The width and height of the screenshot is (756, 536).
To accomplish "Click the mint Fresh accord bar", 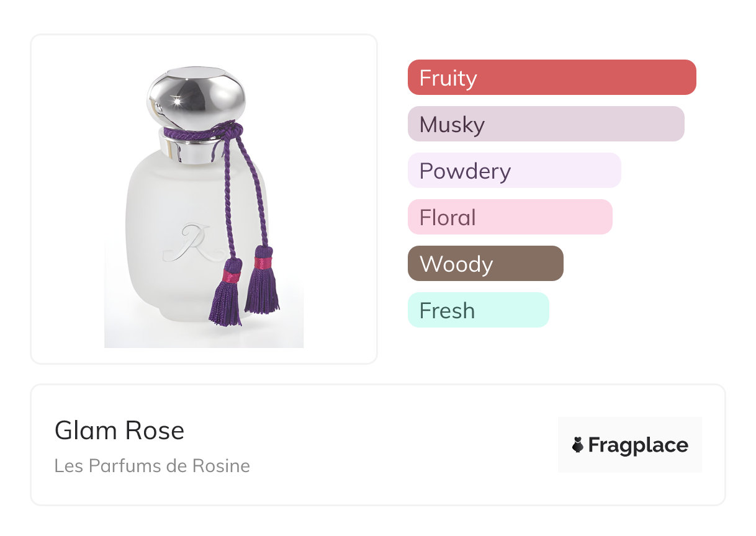I will pos(478,310).
